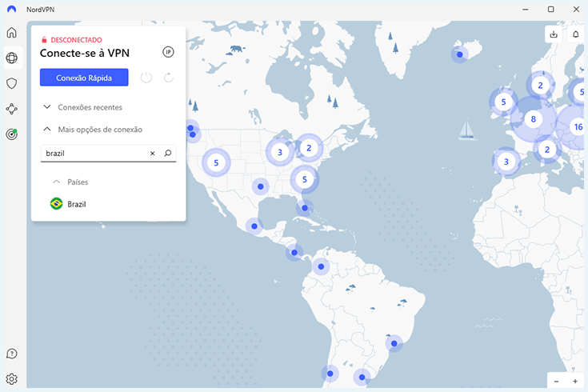Click the DESCONECTADO status label
The image size is (588, 392).
click(x=77, y=40)
